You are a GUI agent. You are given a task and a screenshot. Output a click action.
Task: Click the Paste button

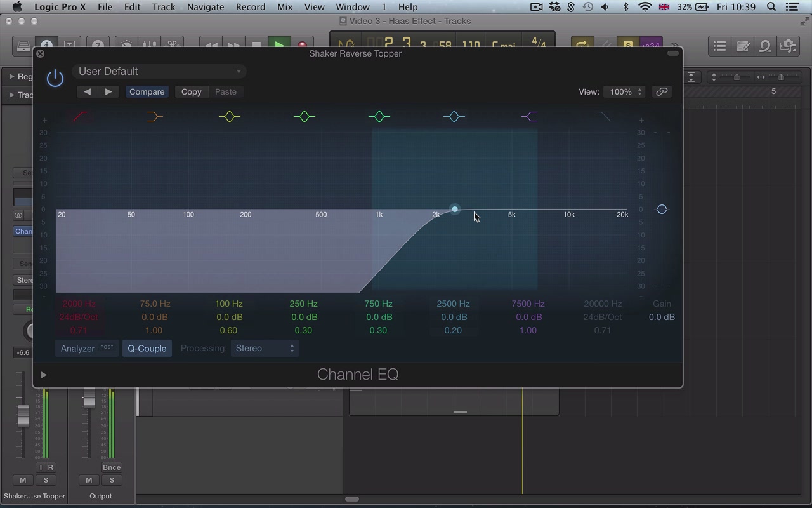(x=226, y=92)
